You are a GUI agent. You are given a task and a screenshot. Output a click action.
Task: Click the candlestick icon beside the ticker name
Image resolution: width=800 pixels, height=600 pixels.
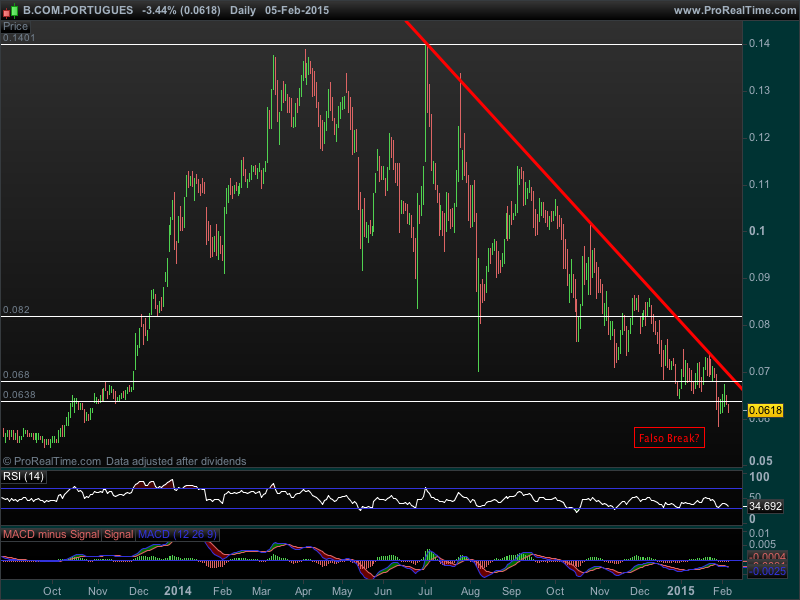pyautogui.click(x=10, y=10)
